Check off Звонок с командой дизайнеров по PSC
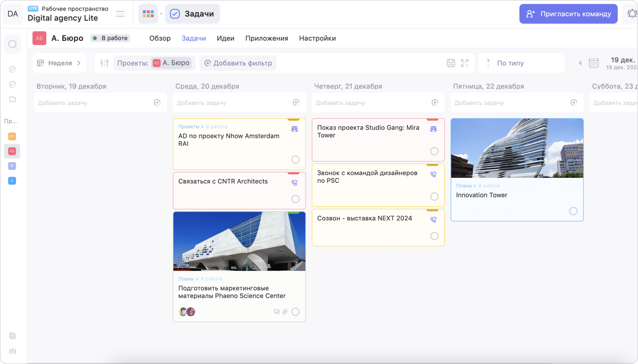The image size is (638, 364). coord(434,196)
